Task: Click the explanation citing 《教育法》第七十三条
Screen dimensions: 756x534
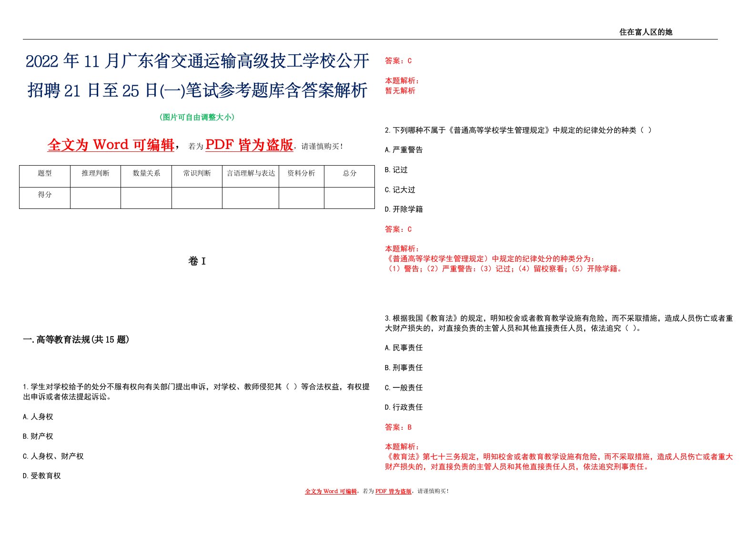Action: click(559, 462)
